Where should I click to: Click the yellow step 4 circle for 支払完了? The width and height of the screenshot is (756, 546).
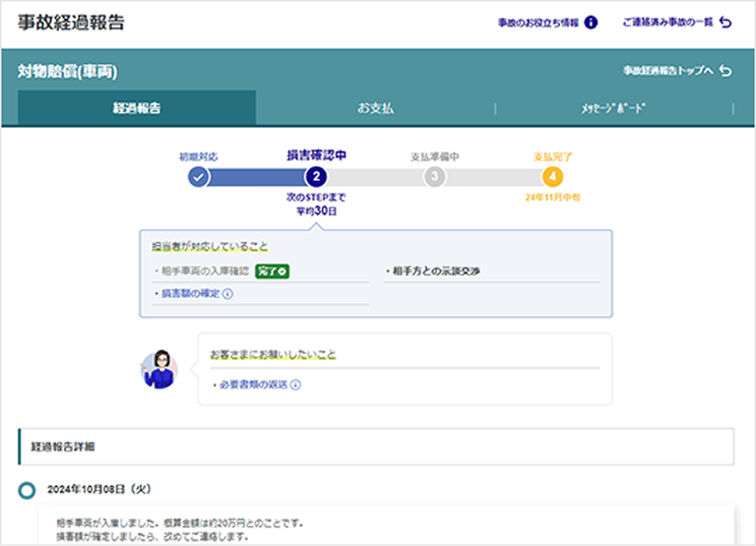[553, 177]
